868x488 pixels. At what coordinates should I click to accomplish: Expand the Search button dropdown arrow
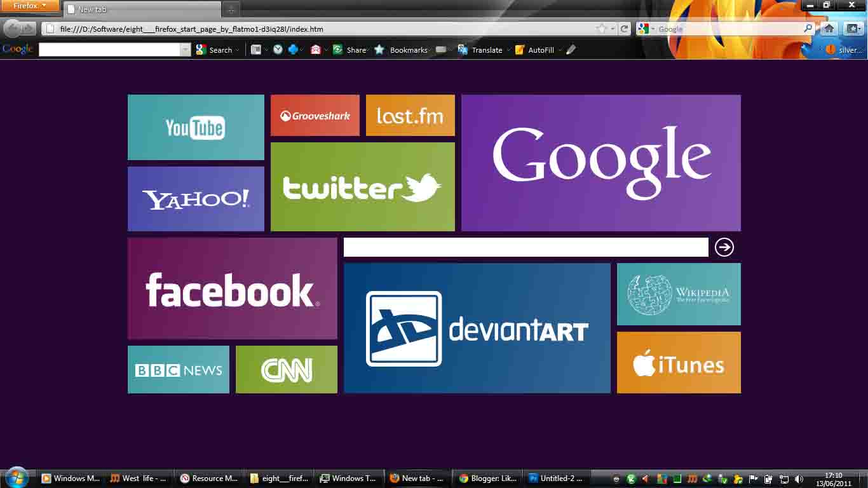pos(237,50)
